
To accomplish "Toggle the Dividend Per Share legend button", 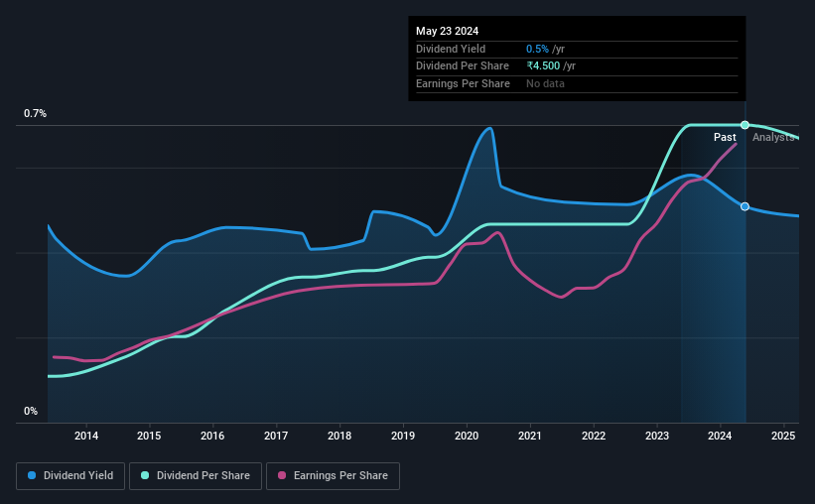I will pos(196,476).
